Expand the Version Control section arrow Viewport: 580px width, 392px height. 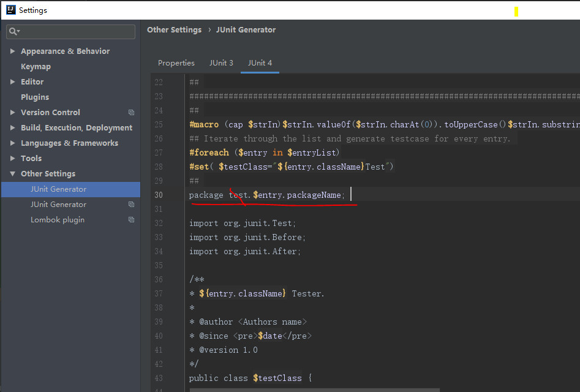coord(13,113)
